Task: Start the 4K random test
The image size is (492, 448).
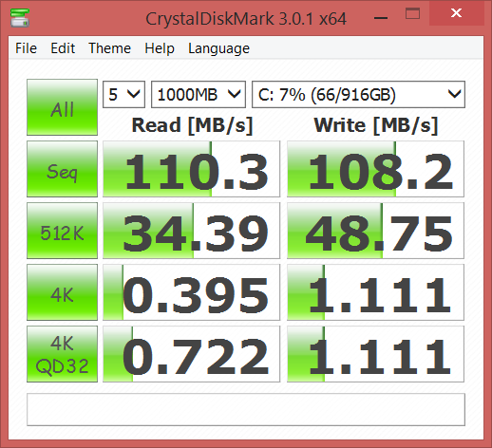Action: [x=62, y=292]
